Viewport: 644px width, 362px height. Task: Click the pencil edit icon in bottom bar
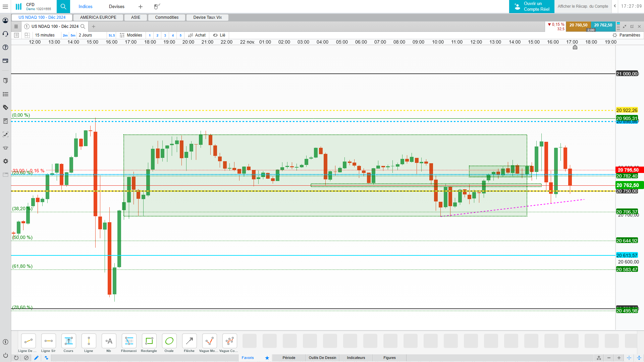37,358
